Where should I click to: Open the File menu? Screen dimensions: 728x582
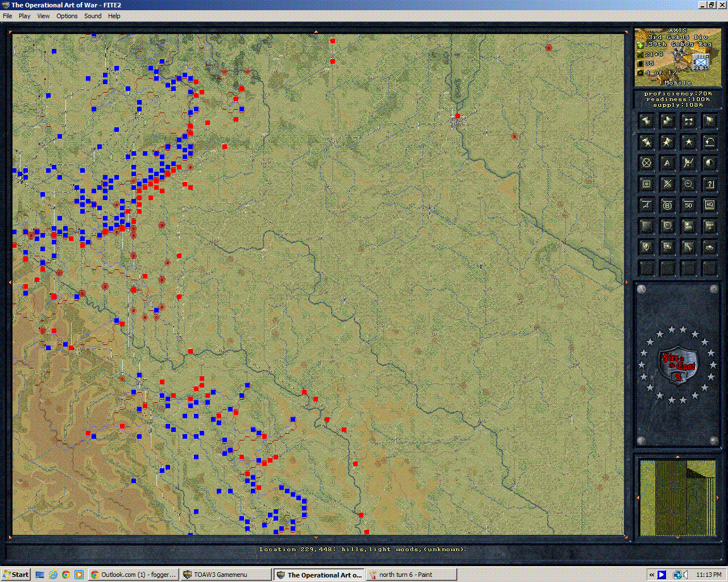pos(7,16)
